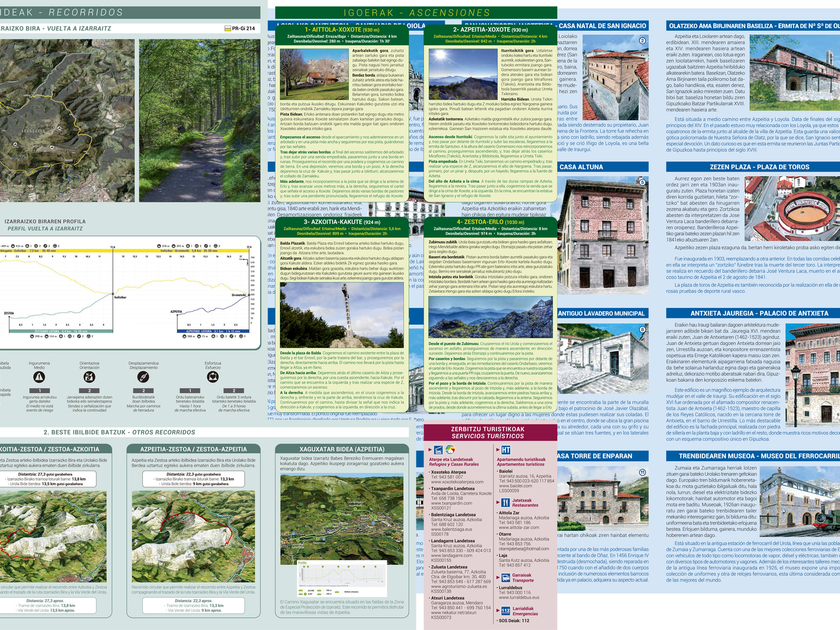Select the Refugios y Casas Rurales bed icon
This screenshot has height=630, width=840.
coord(438,450)
